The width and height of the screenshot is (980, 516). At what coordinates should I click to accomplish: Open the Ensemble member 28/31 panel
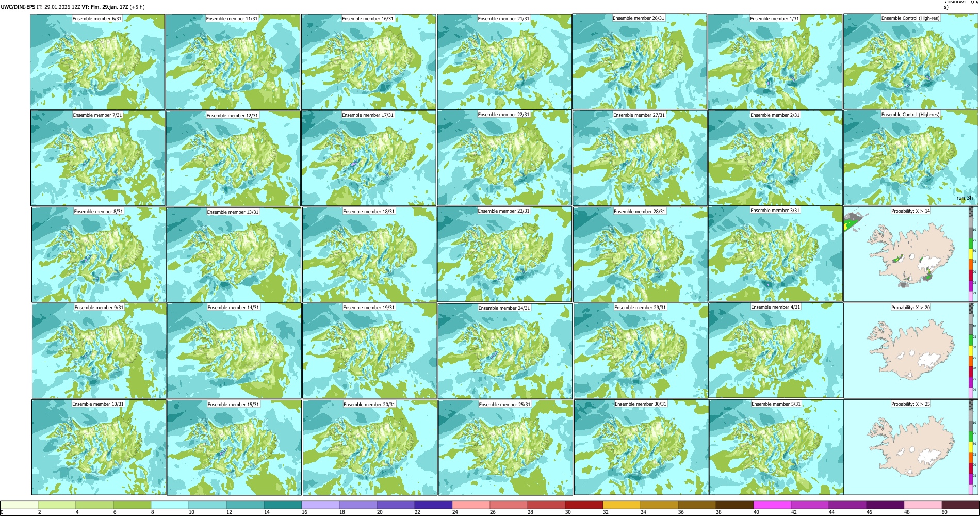coord(640,255)
